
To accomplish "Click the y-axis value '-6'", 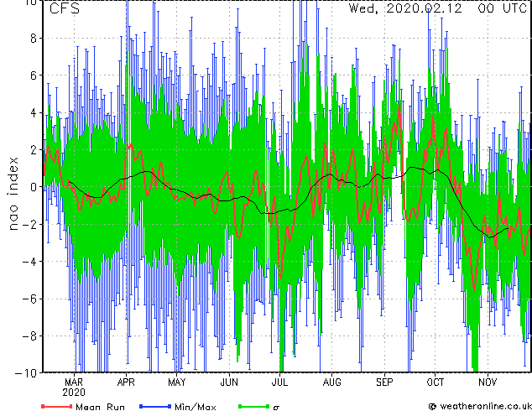I will pos(30,299).
